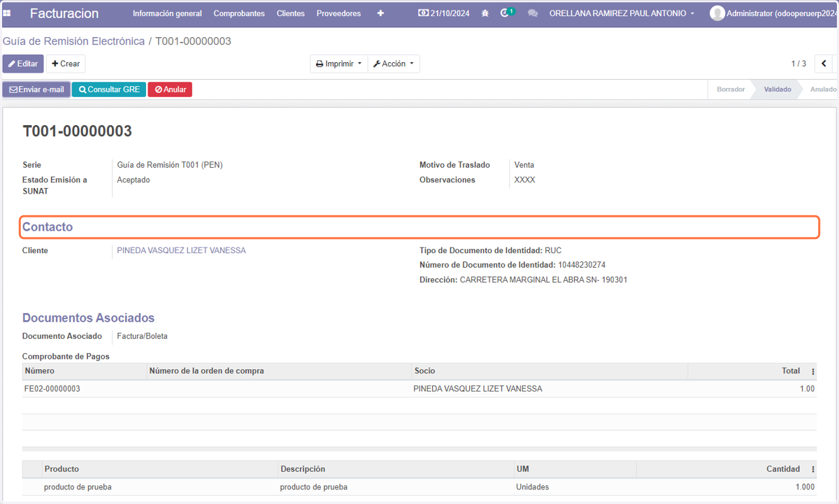This screenshot has height=504, width=839.
Task: Click the Administrator user avatar
Action: (717, 13)
